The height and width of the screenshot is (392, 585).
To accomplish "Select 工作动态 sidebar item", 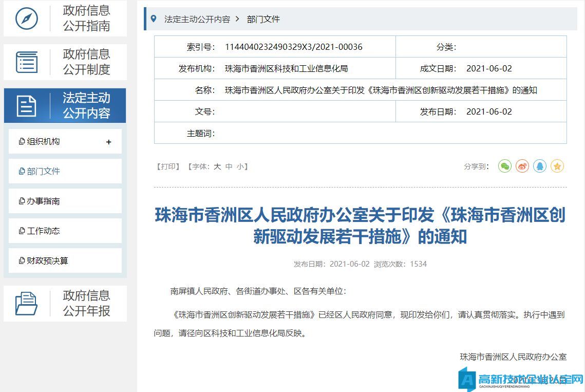I will pos(43,231).
